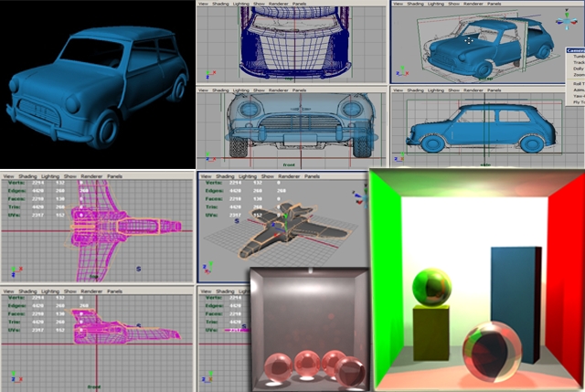Click the Faces count in spaceship top viewport
This screenshot has height=392, width=585.
pyautogui.click(x=38, y=198)
